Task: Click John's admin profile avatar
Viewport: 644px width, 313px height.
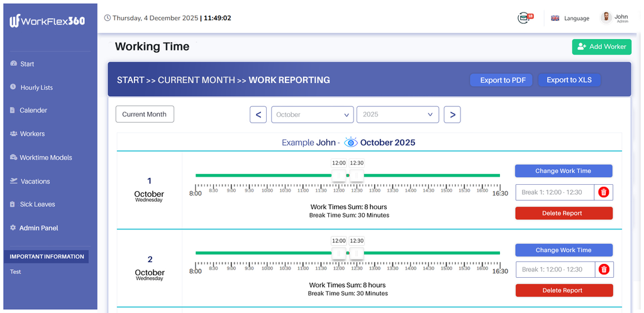Action: (606, 18)
